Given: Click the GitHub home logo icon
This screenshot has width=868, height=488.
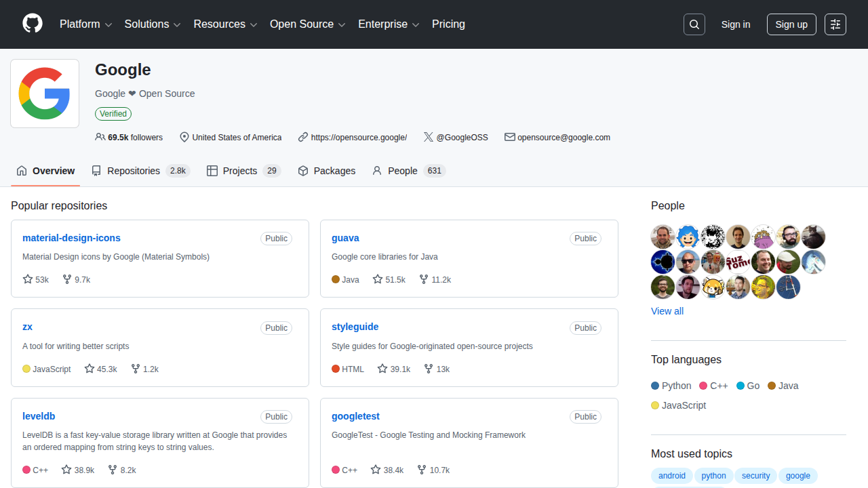Looking at the screenshot, I should [32, 24].
